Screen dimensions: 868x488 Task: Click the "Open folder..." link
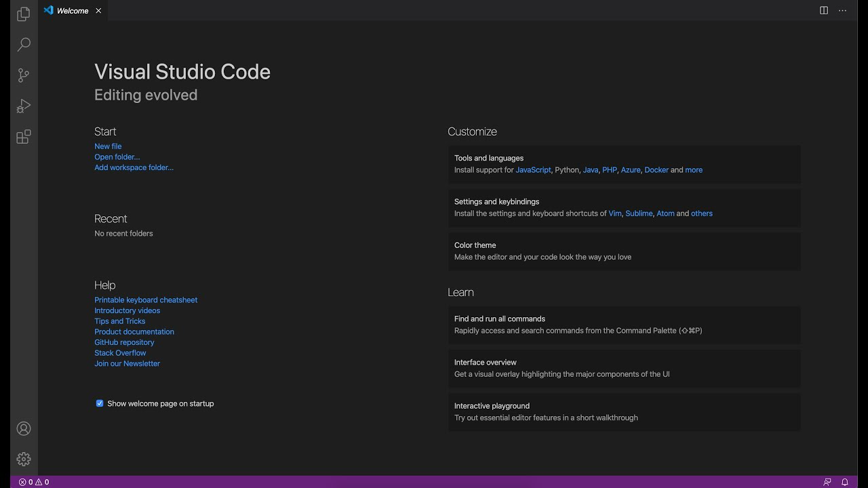(x=117, y=157)
